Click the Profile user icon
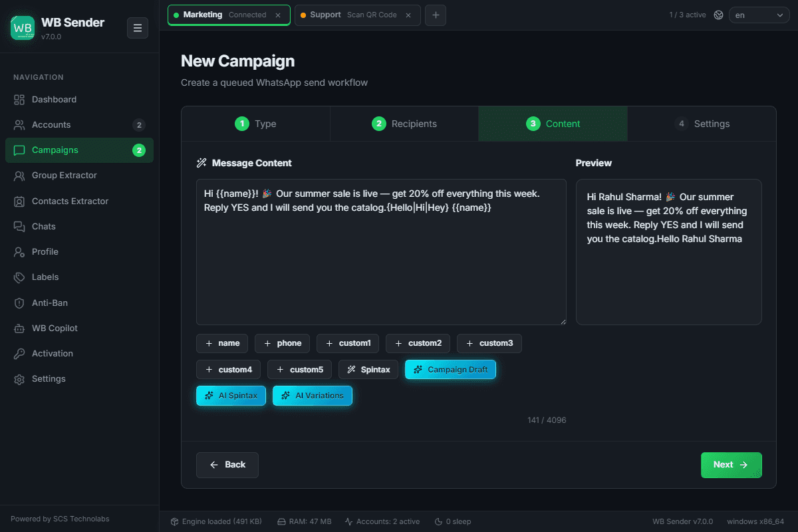 click(19, 252)
